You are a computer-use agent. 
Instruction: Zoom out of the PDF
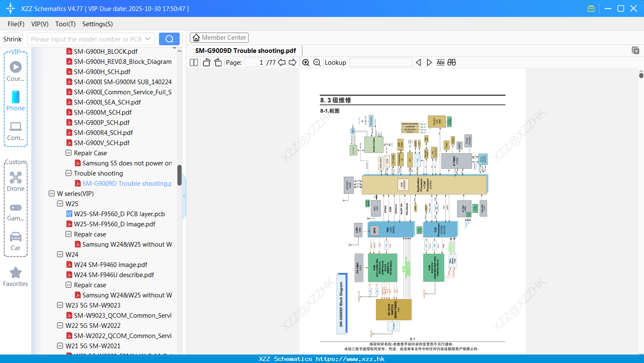pos(317,62)
